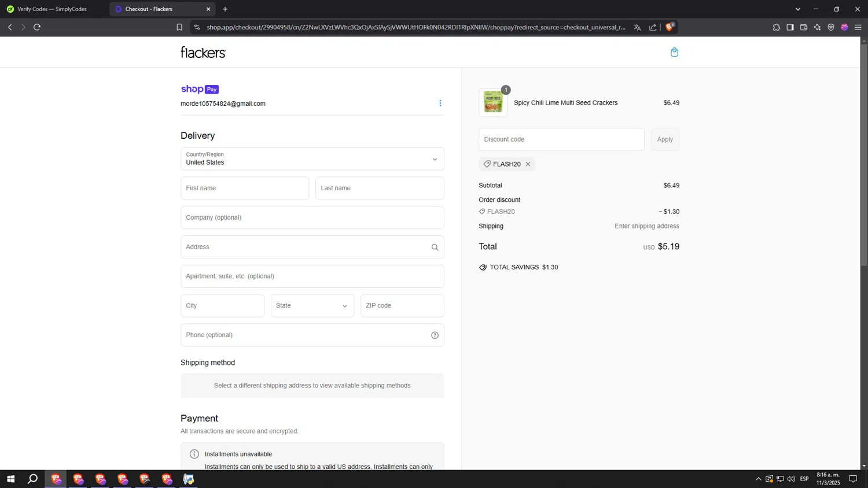Show hidden system tray icons
Viewport: 868px width, 488px height.
tap(758, 479)
